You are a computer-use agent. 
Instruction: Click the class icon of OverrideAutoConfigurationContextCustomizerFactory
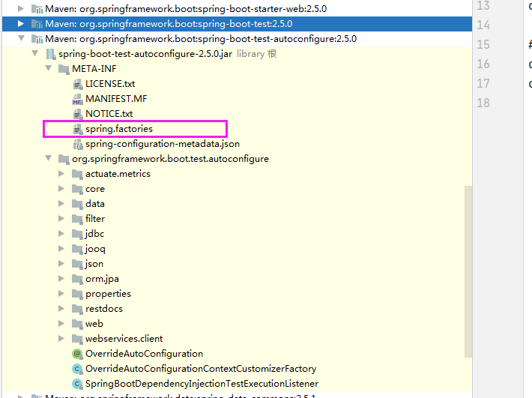point(77,369)
